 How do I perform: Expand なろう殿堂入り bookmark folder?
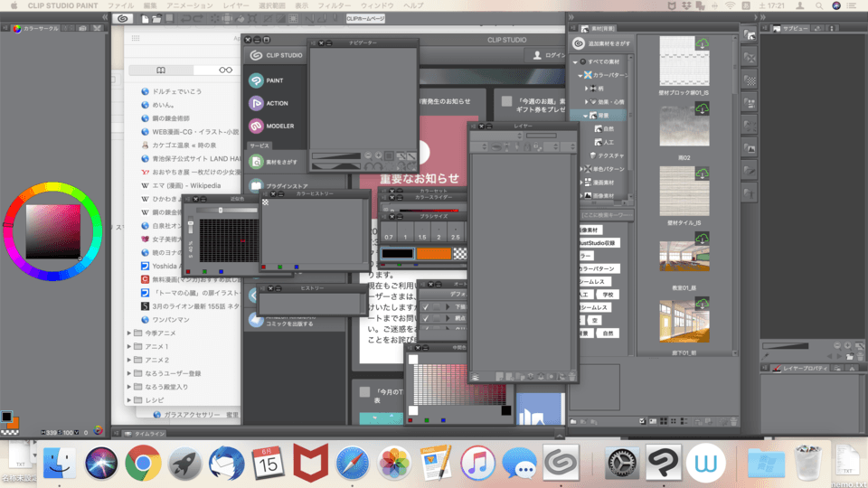[x=129, y=387]
